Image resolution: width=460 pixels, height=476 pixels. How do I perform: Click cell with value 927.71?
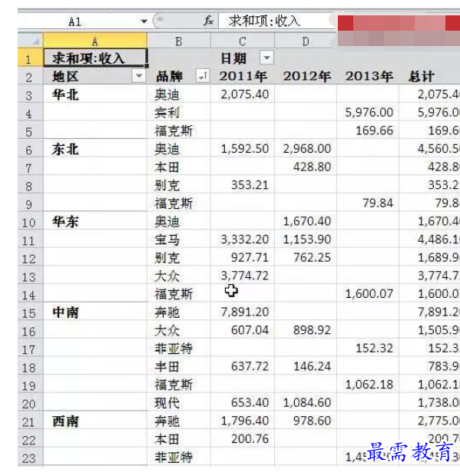[x=243, y=257]
